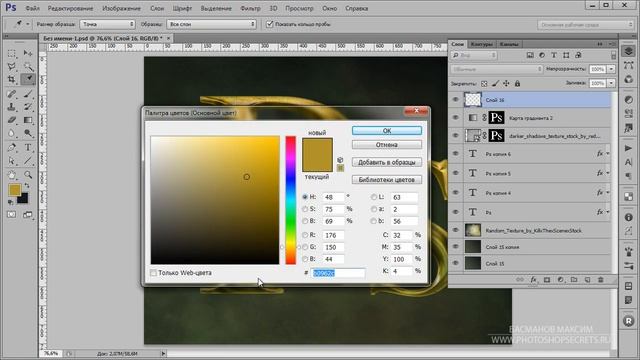This screenshot has height=360, width=640.
Task: Select the Crop tool
Action: click(x=11, y=79)
